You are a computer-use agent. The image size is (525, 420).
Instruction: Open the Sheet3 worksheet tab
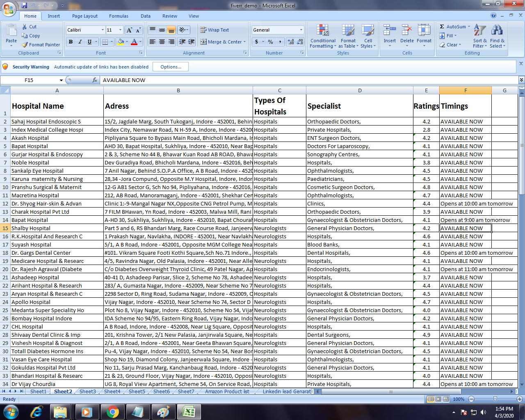point(87,392)
